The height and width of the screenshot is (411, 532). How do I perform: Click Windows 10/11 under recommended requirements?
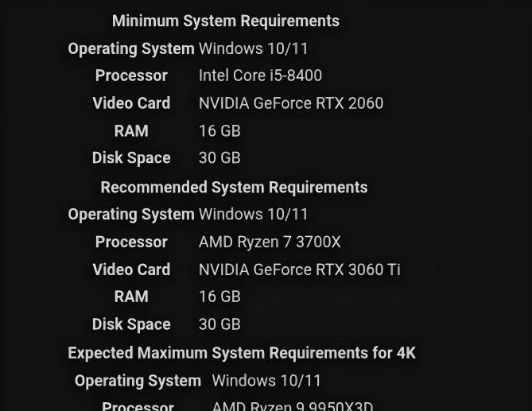coord(253,215)
